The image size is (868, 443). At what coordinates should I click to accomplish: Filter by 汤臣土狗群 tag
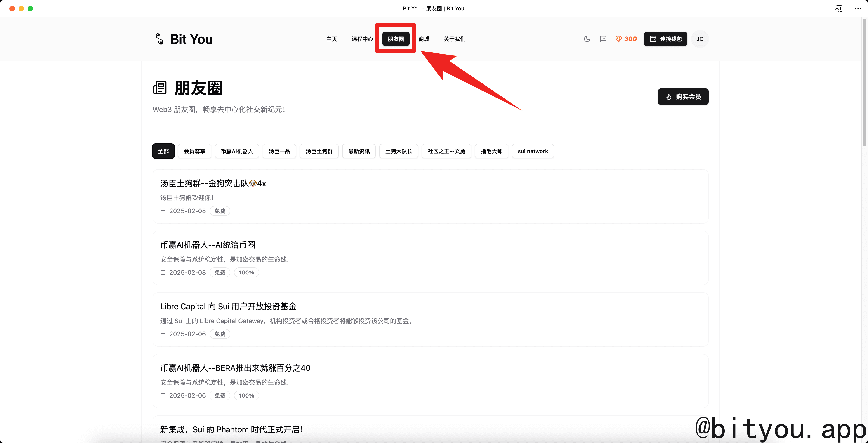[x=319, y=152]
